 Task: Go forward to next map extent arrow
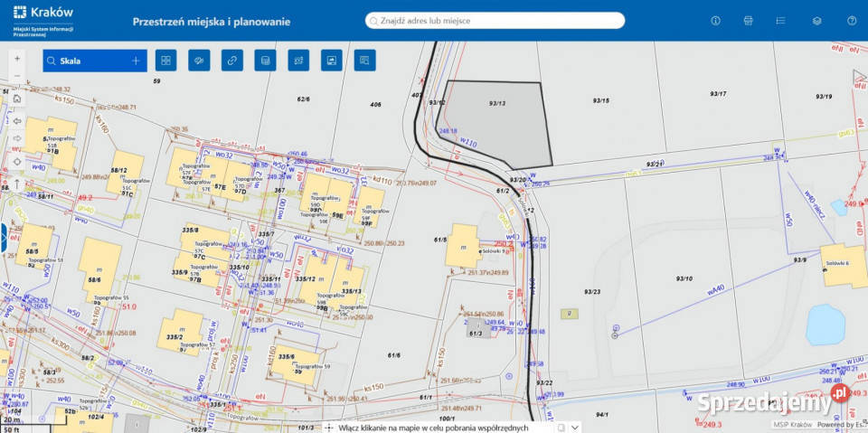(x=17, y=137)
